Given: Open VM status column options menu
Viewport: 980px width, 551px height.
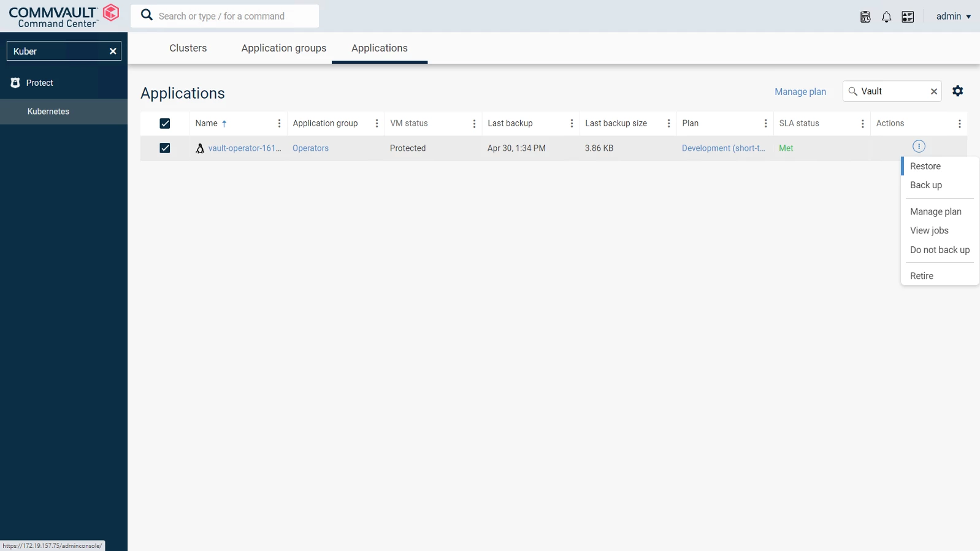Looking at the screenshot, I should pos(474,124).
